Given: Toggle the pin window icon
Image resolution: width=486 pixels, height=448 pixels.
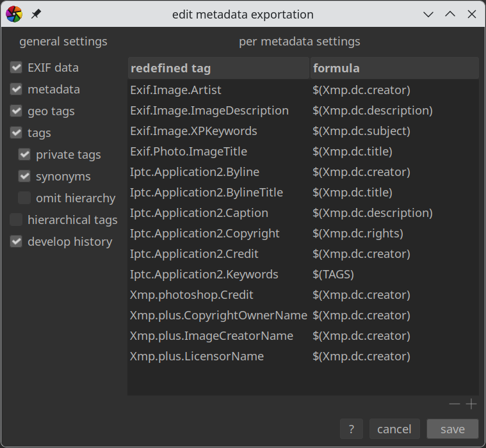Looking at the screenshot, I should (36, 14).
